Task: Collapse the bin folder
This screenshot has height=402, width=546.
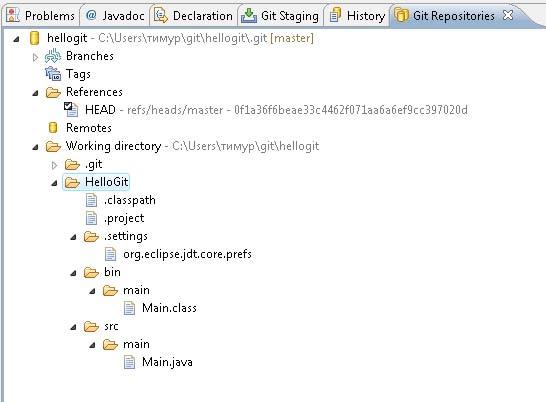Action: [73, 273]
